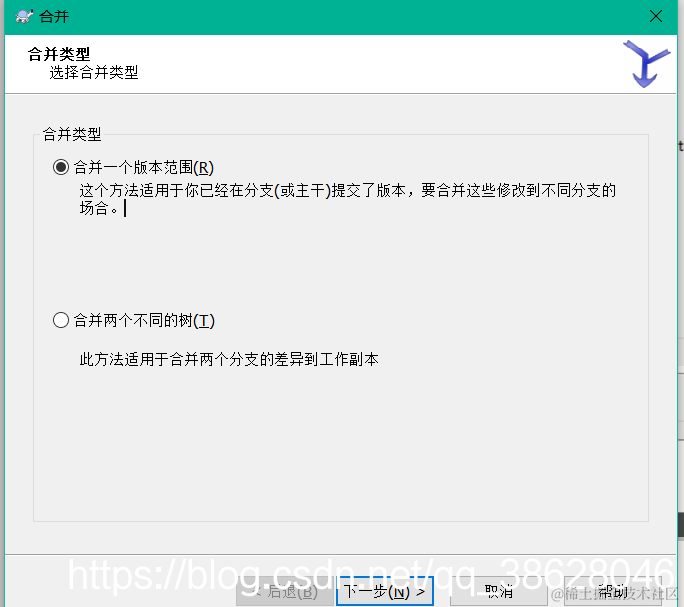Click the text 选择合并类型 in the header

93,72
